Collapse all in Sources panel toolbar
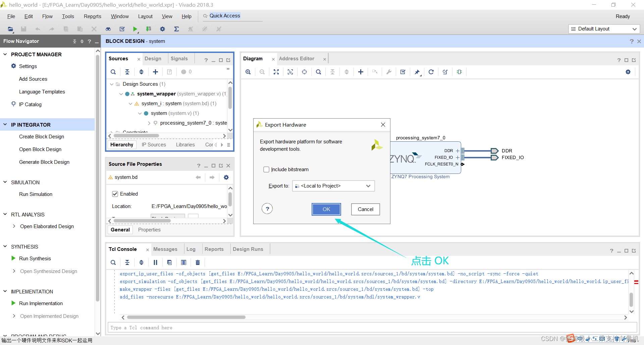The height and width of the screenshot is (345, 644). pos(127,72)
